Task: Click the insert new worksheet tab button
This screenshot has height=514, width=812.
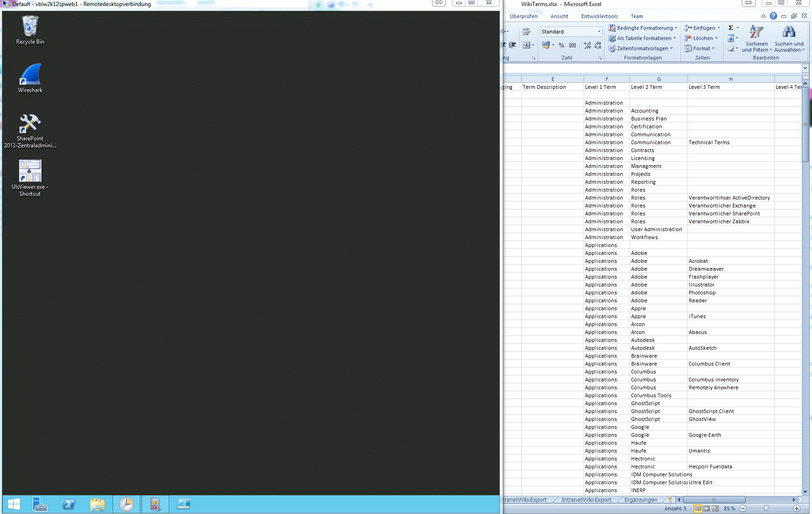Action: [670, 499]
